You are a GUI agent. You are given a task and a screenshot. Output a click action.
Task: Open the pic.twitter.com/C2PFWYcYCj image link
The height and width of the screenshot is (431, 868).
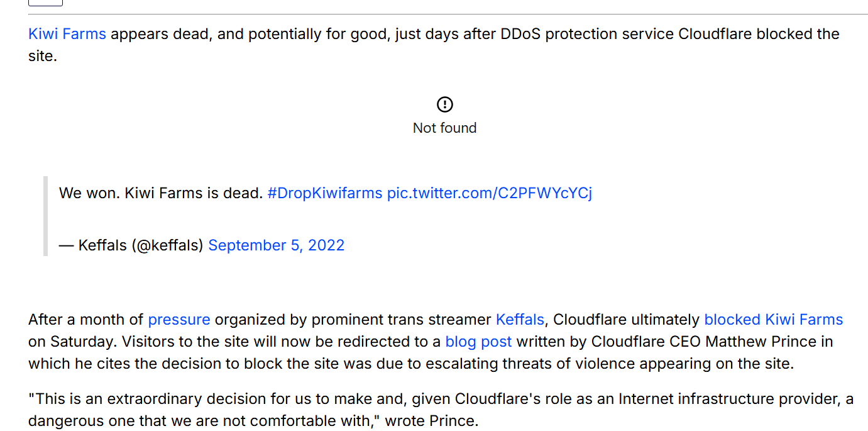(489, 193)
